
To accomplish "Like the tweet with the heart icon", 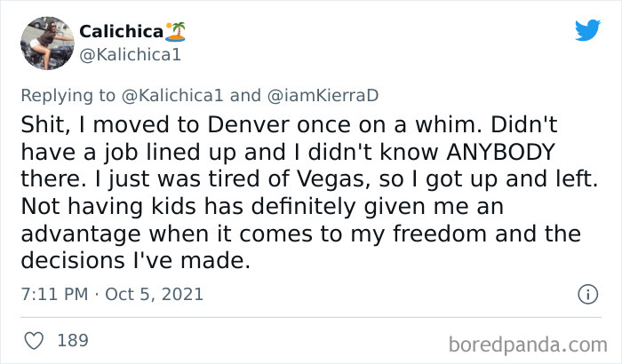I will 35,340.
